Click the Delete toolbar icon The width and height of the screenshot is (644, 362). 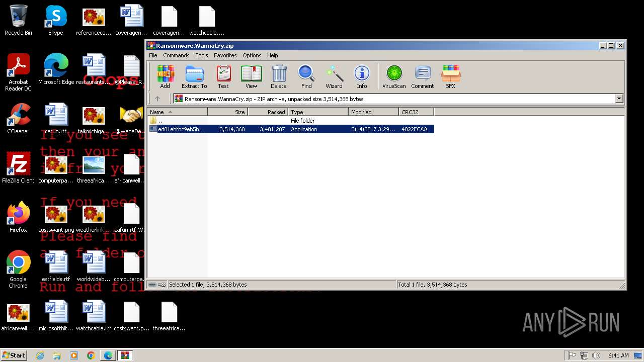(x=279, y=77)
